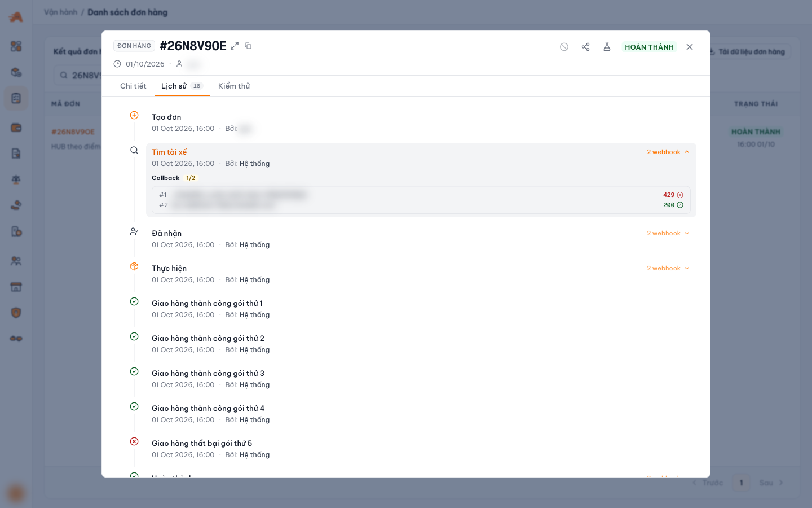Screen dimensions: 812x508
Task: Click the Tìm tài xế step title
Action: click(x=169, y=152)
